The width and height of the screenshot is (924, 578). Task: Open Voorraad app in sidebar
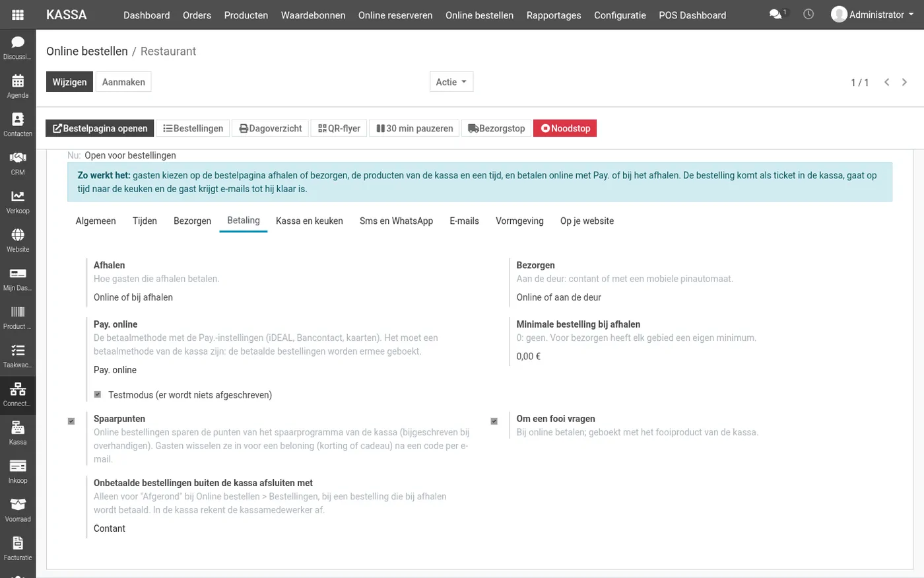[18, 510]
